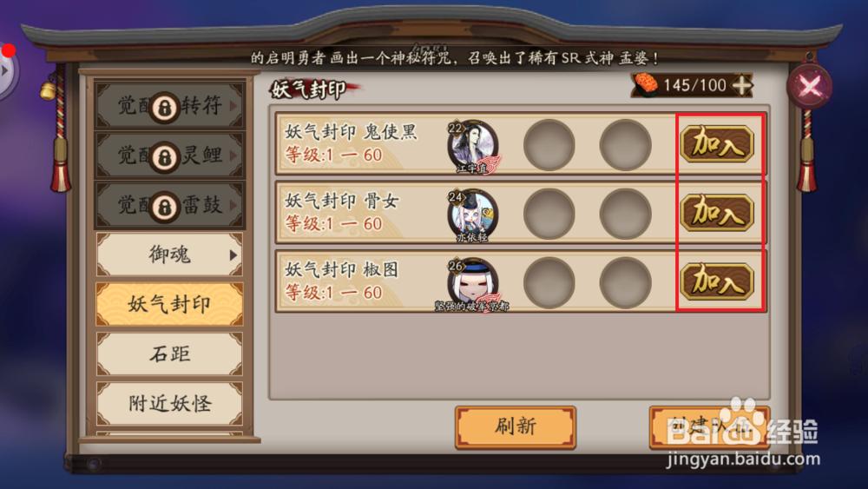868x489 pixels.
Task: Expand the 觉醒 转符 arrow
Action: click(x=233, y=105)
